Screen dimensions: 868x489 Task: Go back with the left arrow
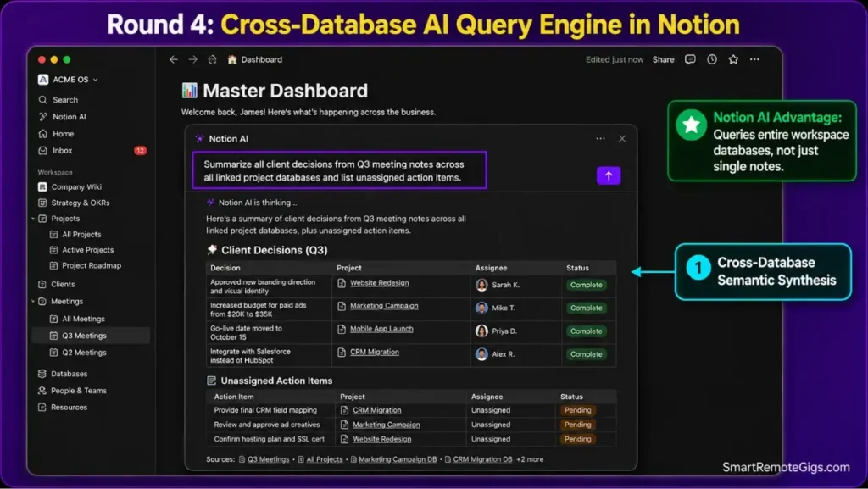(173, 59)
